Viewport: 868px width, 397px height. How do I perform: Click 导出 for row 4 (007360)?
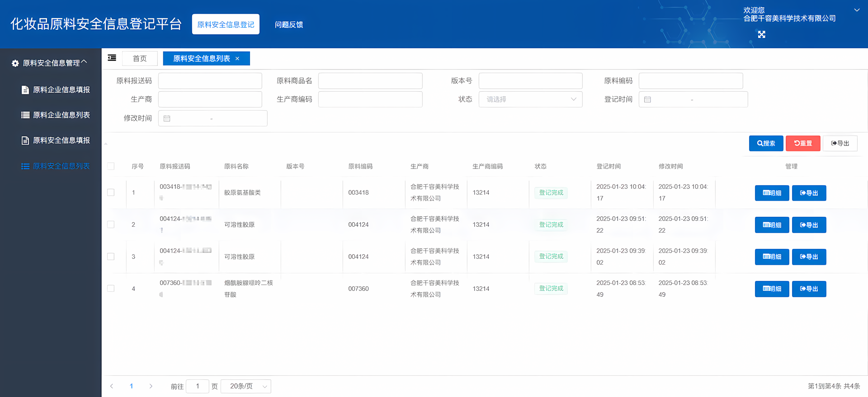click(809, 289)
